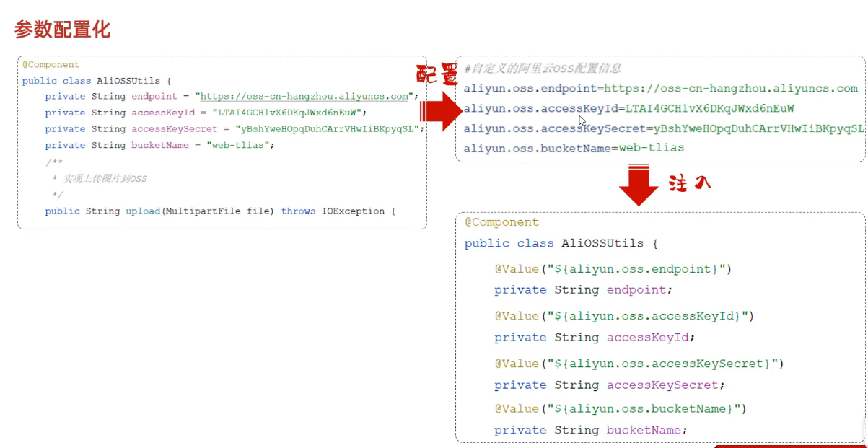This screenshot has width=868, height=448.
Task: Click the red downward-pointing arrow
Action: click(638, 185)
